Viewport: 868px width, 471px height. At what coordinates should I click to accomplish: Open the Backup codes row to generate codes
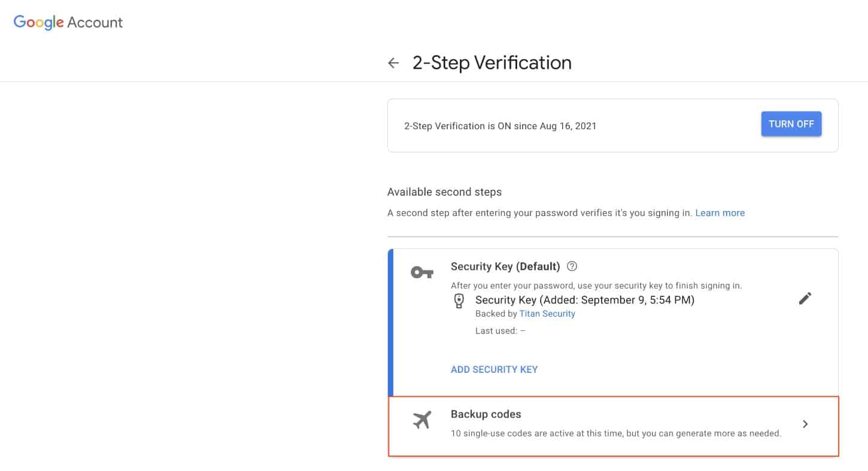click(613, 425)
